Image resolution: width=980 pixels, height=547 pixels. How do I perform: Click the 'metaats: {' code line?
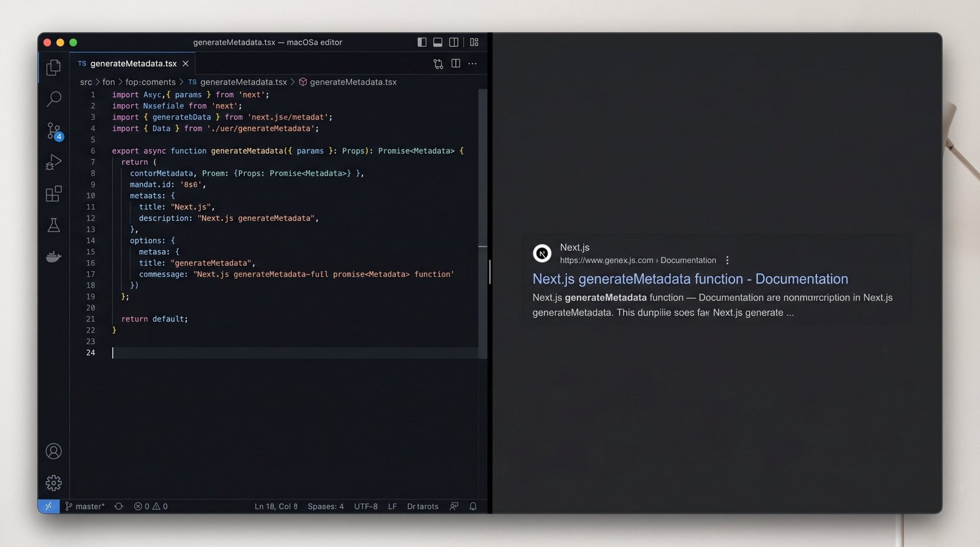click(x=153, y=196)
